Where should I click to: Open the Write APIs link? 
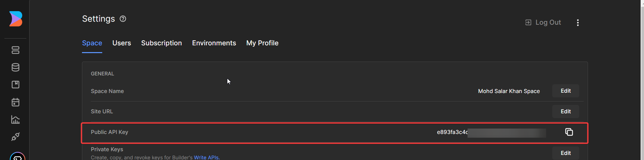click(206, 157)
